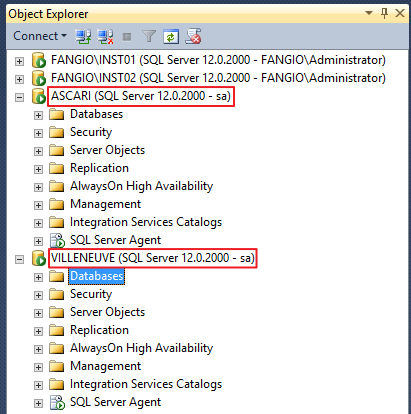This screenshot has height=414, width=411.
Task: Expand Replication under VILLENEUVE
Action: pyautogui.click(x=38, y=331)
